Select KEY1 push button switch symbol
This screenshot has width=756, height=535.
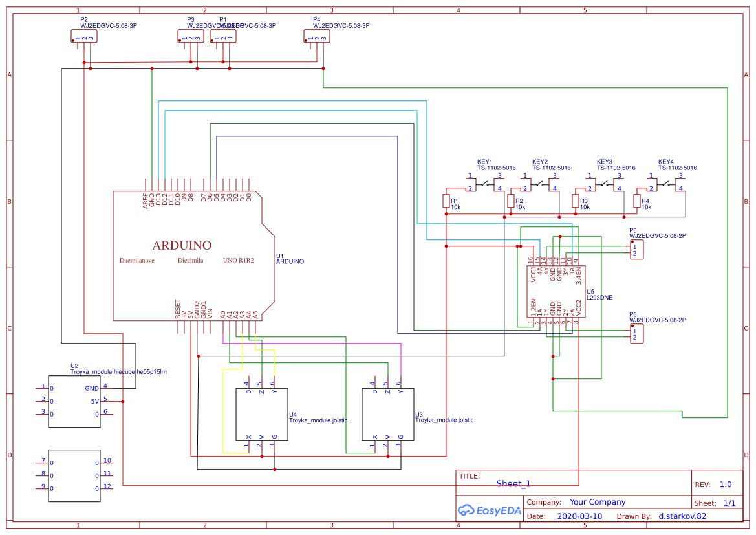coord(485,184)
